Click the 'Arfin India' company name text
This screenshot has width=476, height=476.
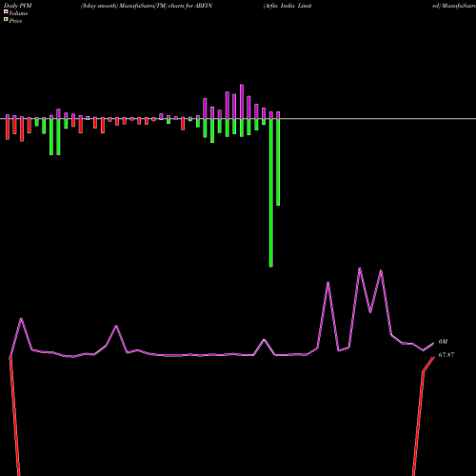click(279, 6)
